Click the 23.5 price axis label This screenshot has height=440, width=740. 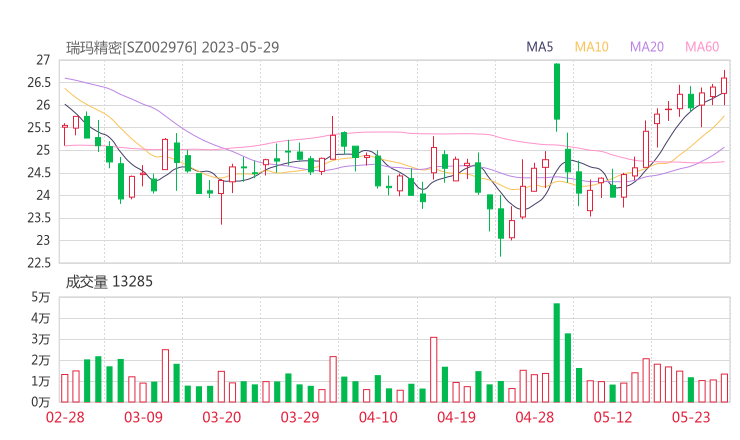pos(39,218)
